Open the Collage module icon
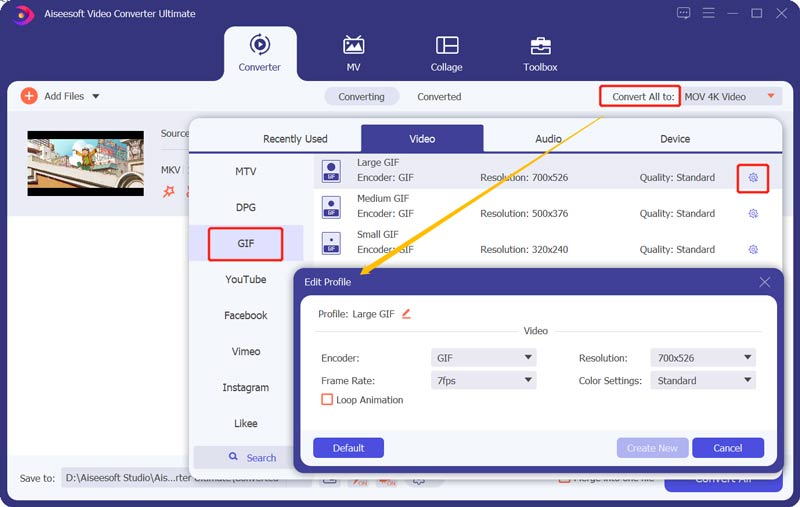The width and height of the screenshot is (800, 507). (447, 45)
